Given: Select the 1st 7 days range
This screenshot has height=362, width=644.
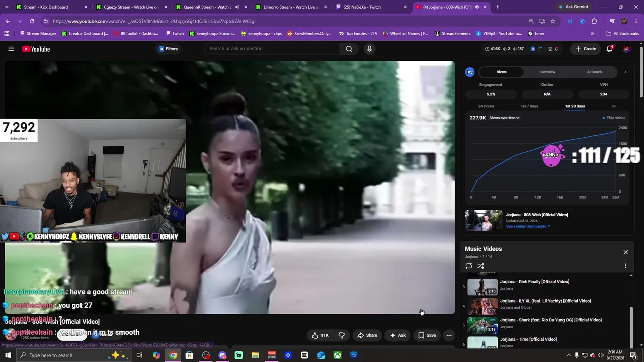Looking at the screenshot, I should [x=529, y=106].
